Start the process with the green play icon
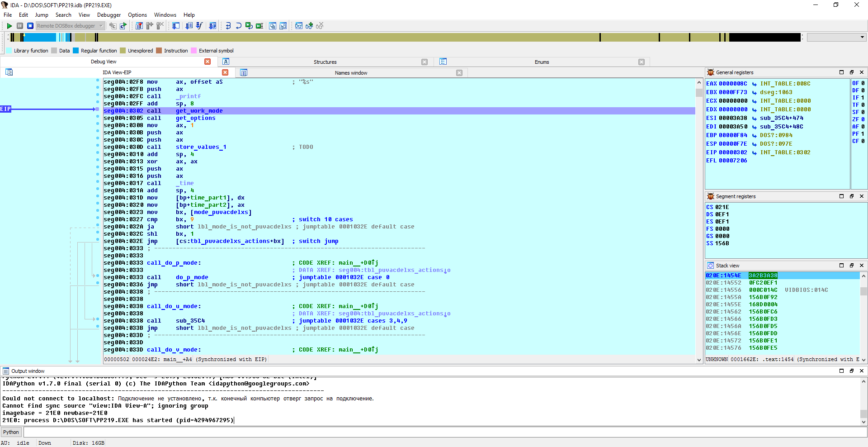This screenshot has height=447, width=868. (x=9, y=26)
